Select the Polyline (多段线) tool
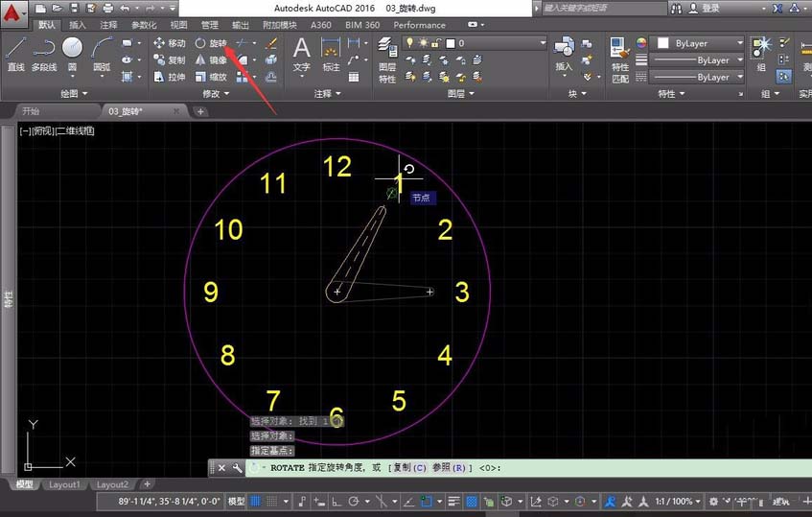Image resolution: width=812 pixels, height=517 pixels. [43, 54]
